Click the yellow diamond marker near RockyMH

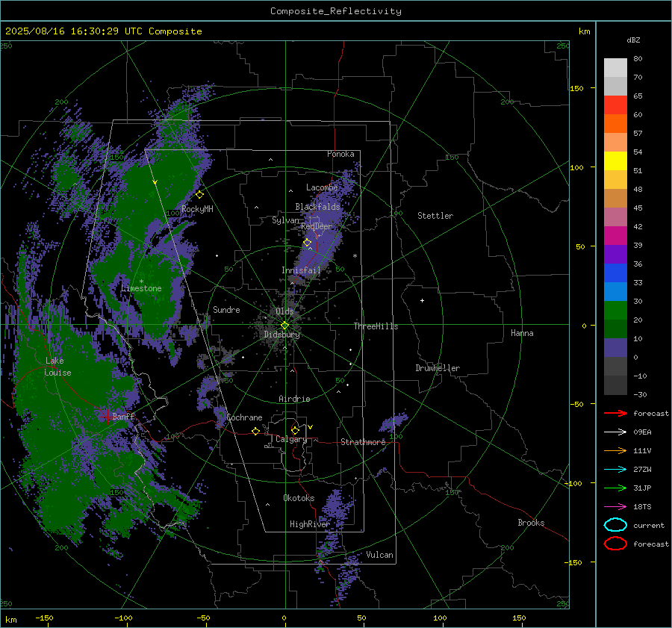(199, 195)
